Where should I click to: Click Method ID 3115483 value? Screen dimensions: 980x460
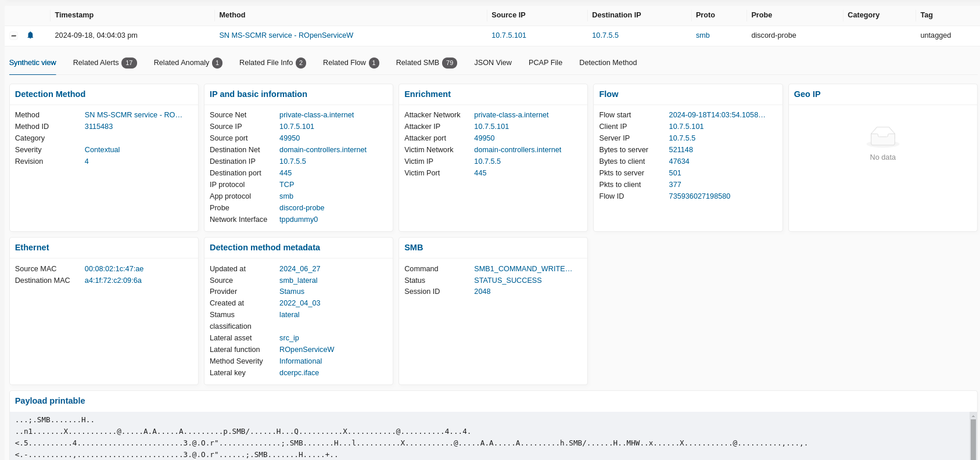tap(99, 127)
